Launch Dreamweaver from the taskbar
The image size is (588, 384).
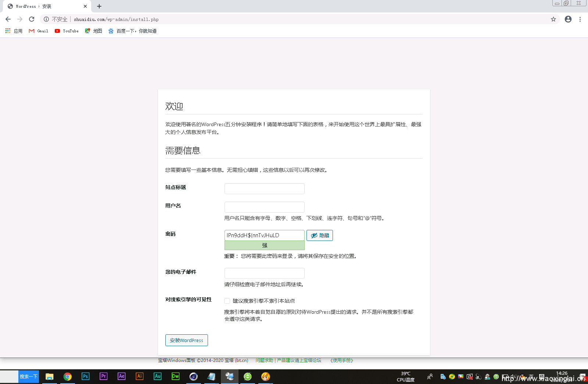(x=176, y=376)
